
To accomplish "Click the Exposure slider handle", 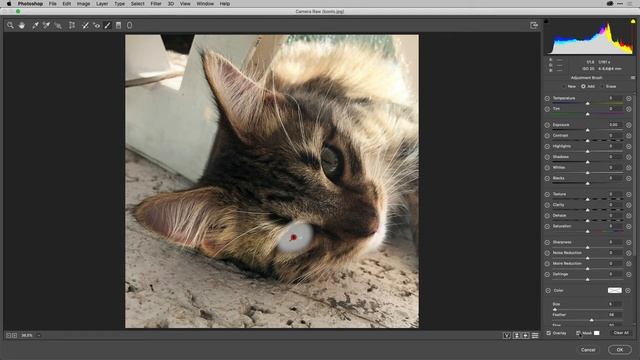I will 588,130.
